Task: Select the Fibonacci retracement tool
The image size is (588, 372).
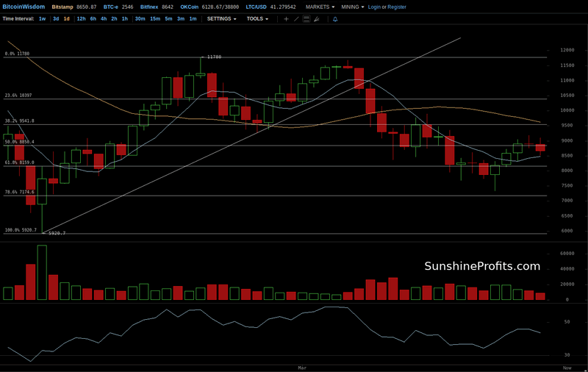Action: coord(306,18)
